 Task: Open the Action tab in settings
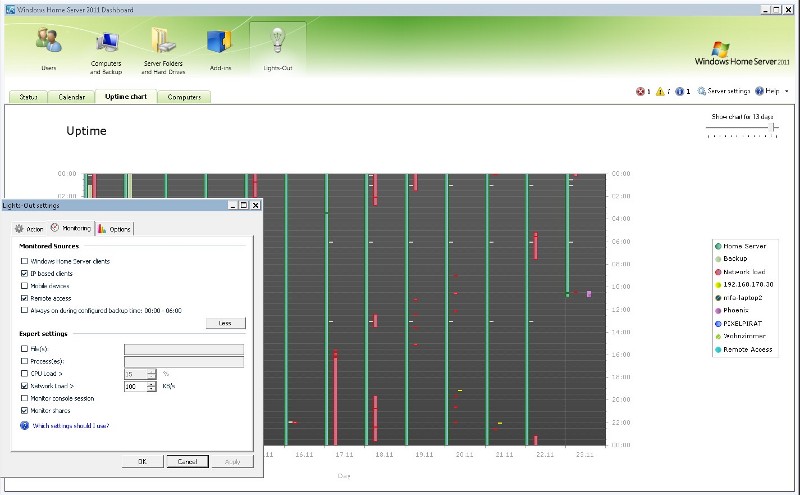[x=29, y=229]
